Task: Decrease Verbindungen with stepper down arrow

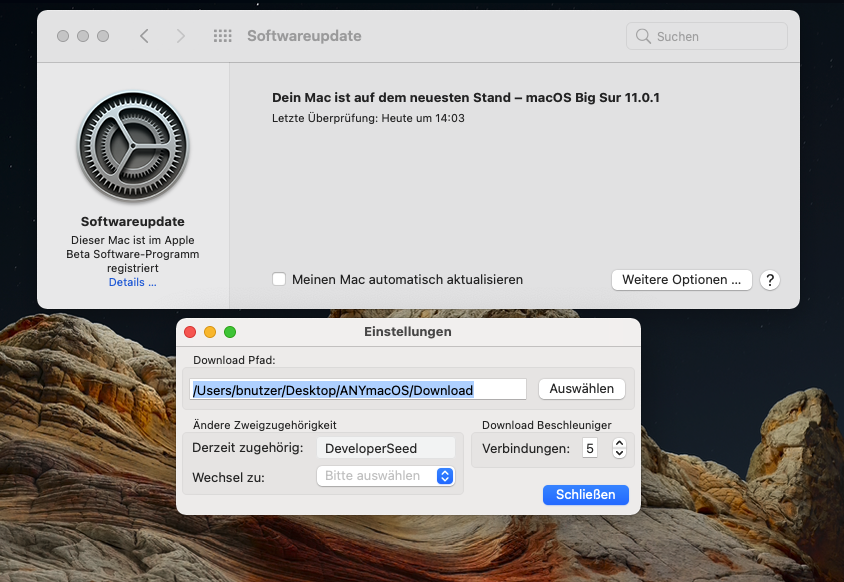Action: 620,453
